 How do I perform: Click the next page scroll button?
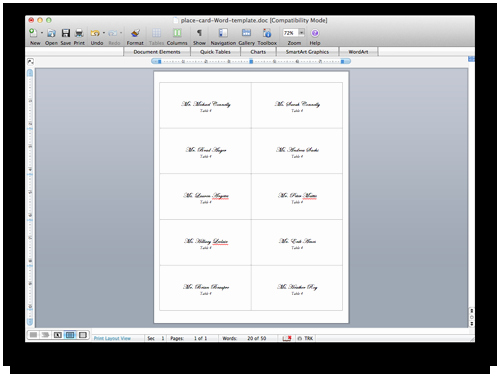[472, 324]
